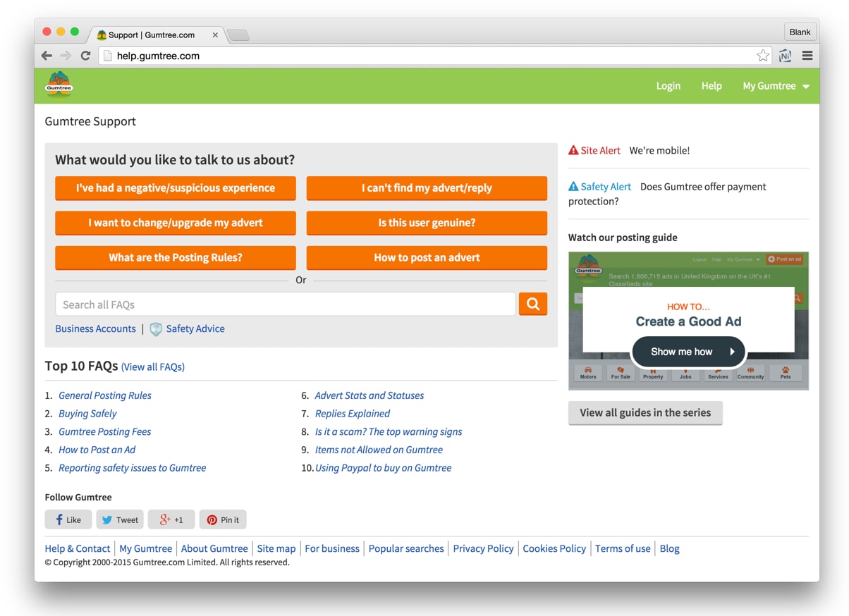The width and height of the screenshot is (849, 616).
Task: Click 'I've had a negative/suspicious experience'
Action: point(176,188)
